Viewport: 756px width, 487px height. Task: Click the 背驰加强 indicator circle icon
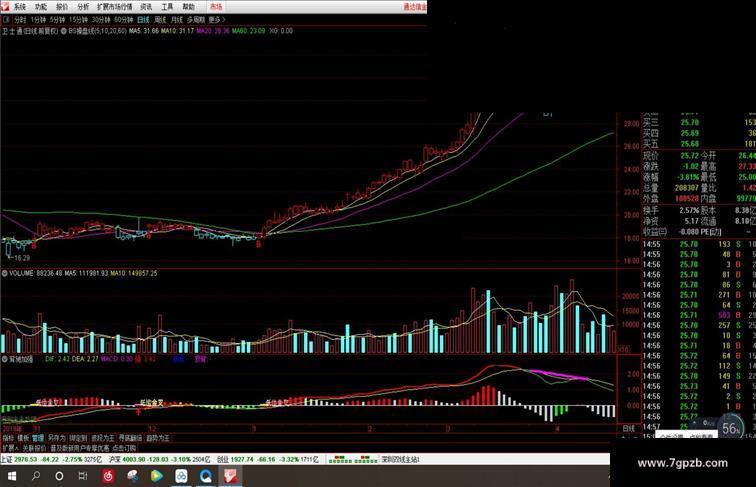pos(5,359)
